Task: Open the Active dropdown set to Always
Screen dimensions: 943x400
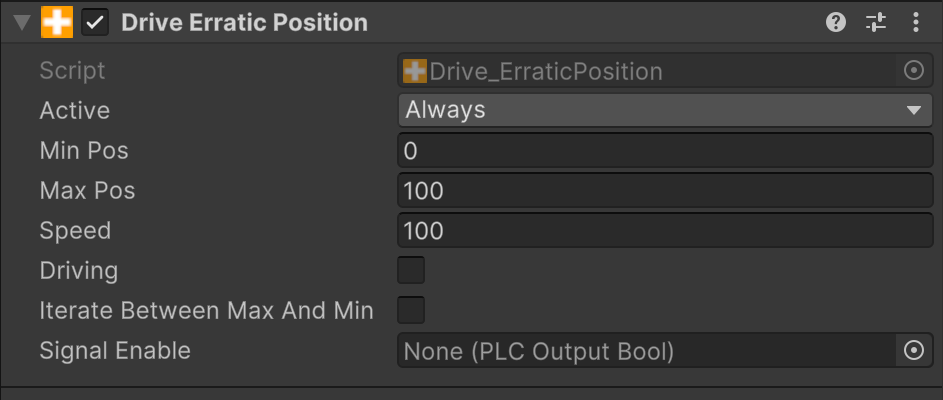Action: pos(650,110)
